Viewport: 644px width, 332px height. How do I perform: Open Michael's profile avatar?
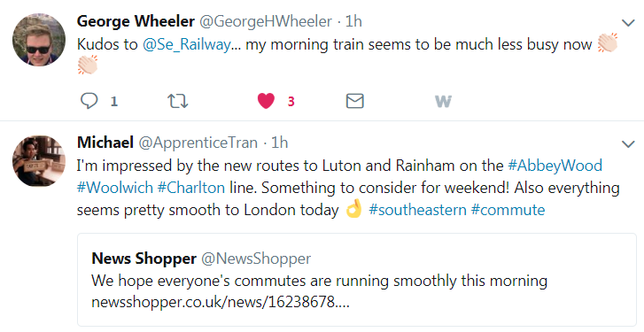pyautogui.click(x=39, y=160)
